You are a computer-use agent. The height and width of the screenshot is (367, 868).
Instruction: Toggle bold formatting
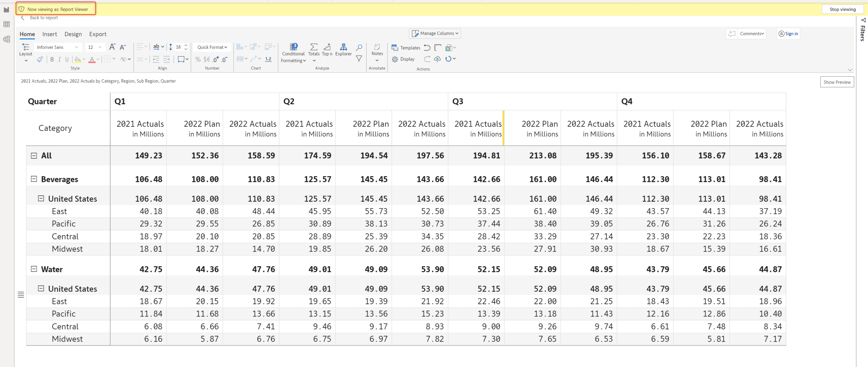pos(52,59)
